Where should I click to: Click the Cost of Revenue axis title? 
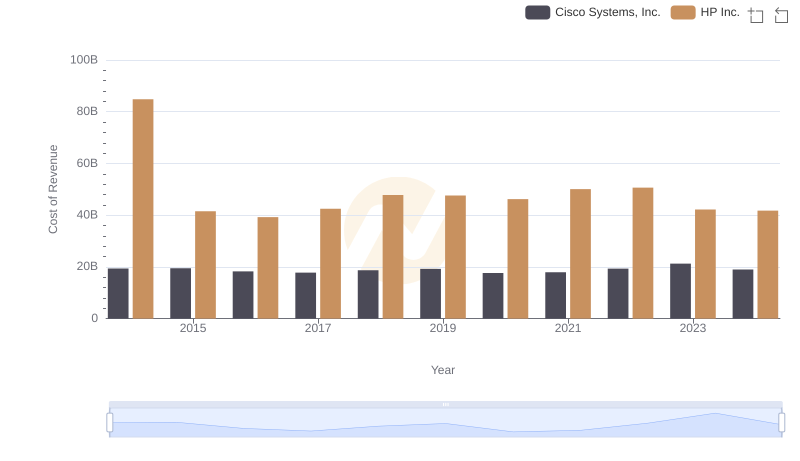53,189
